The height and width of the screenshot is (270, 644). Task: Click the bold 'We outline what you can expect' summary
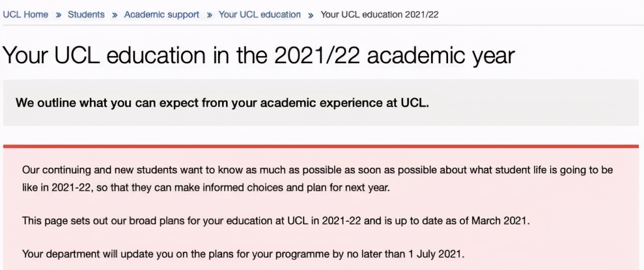pos(222,103)
